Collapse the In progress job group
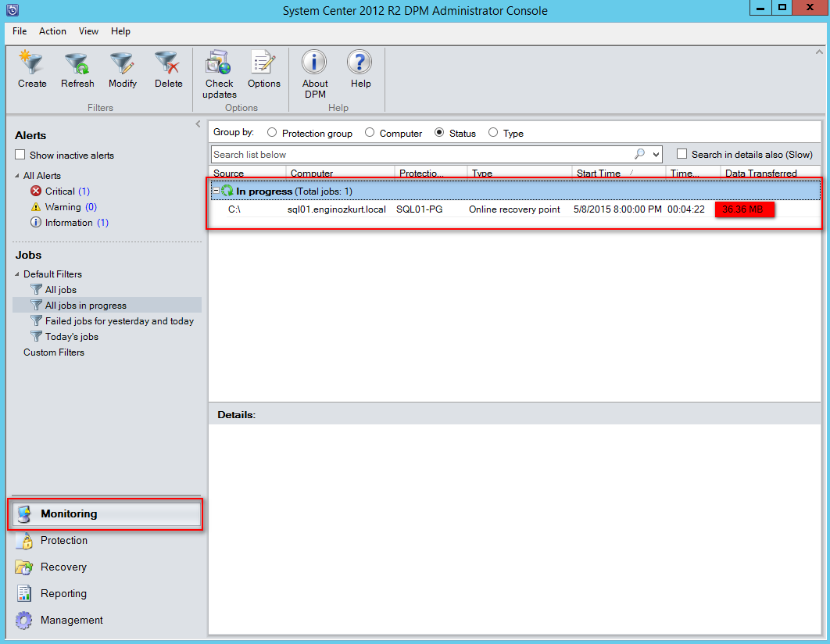The image size is (830, 644). pos(216,191)
